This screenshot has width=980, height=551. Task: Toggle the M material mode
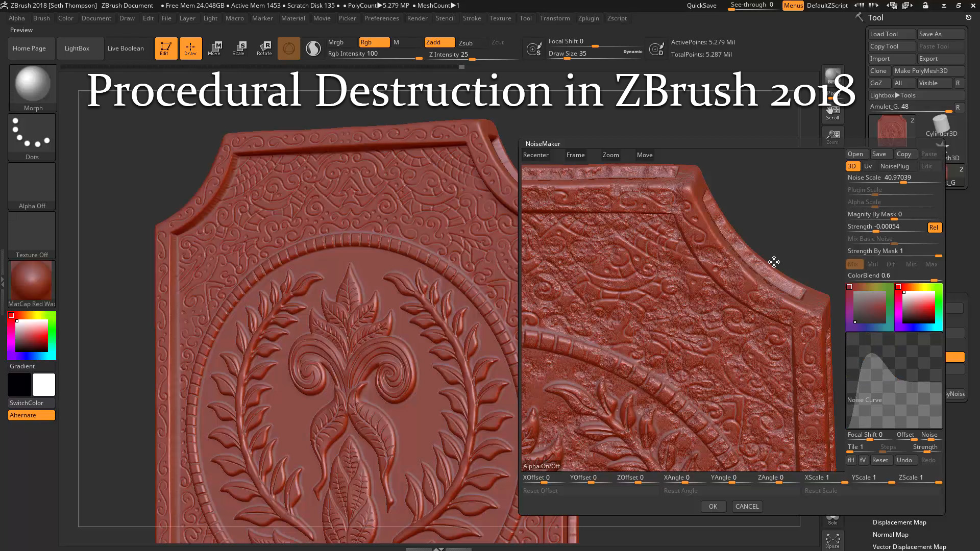pos(397,42)
